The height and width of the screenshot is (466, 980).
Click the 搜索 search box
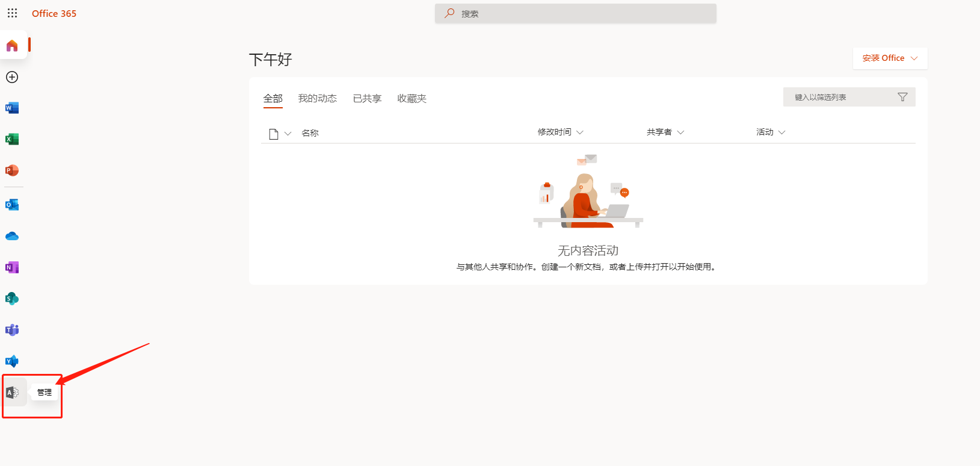coord(575,14)
